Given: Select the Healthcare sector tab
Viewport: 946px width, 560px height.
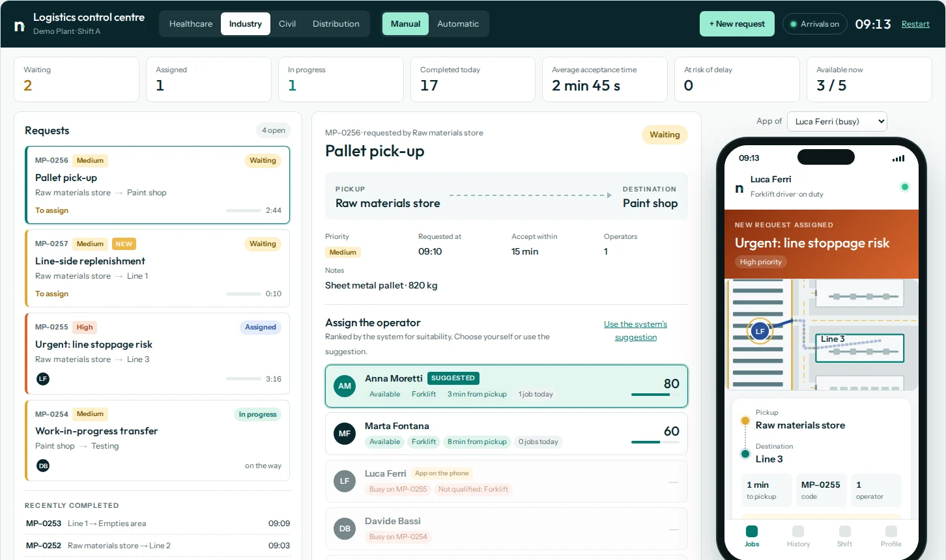Looking at the screenshot, I should 191,24.
